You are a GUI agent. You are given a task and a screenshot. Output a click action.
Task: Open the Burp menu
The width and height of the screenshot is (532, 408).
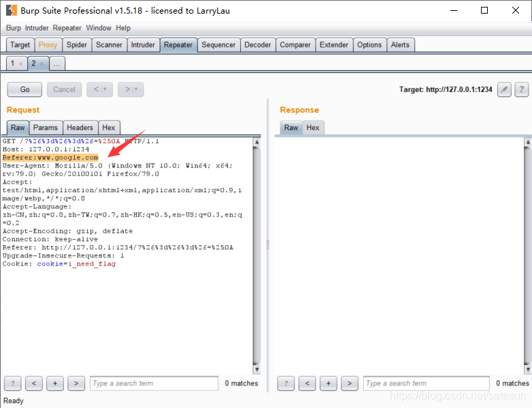[14, 28]
